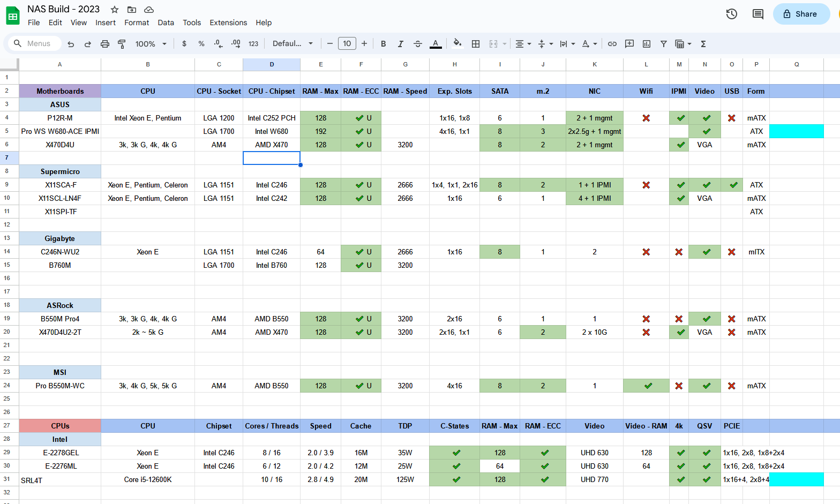840x504 pixels.
Task: Open the comments panel icon
Action: pyautogui.click(x=758, y=14)
